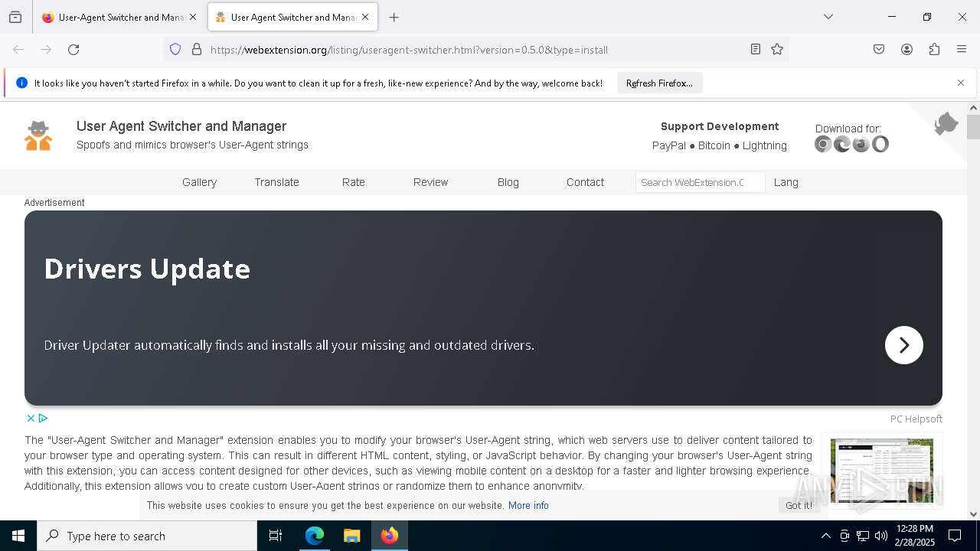The height and width of the screenshot is (551, 980).
Task: Open AdChoices triangle icon
Action: (x=44, y=418)
